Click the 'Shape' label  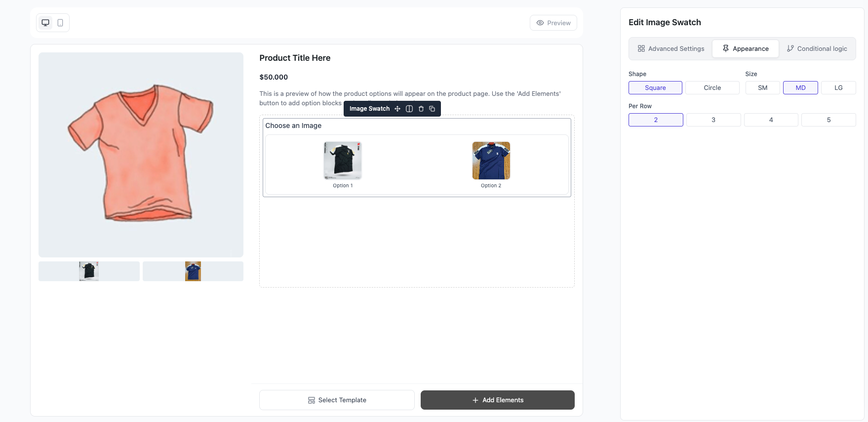coord(637,74)
